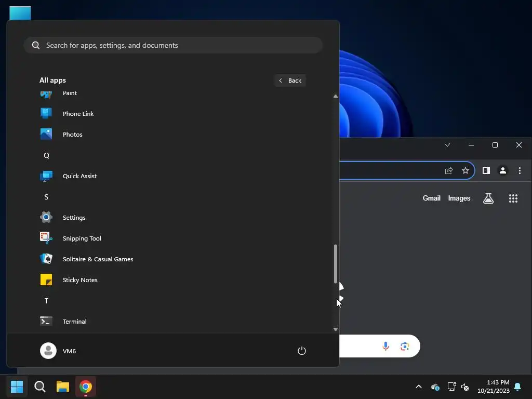Click the Windows Start button on taskbar
Image resolution: width=532 pixels, height=399 pixels.
[x=17, y=387]
